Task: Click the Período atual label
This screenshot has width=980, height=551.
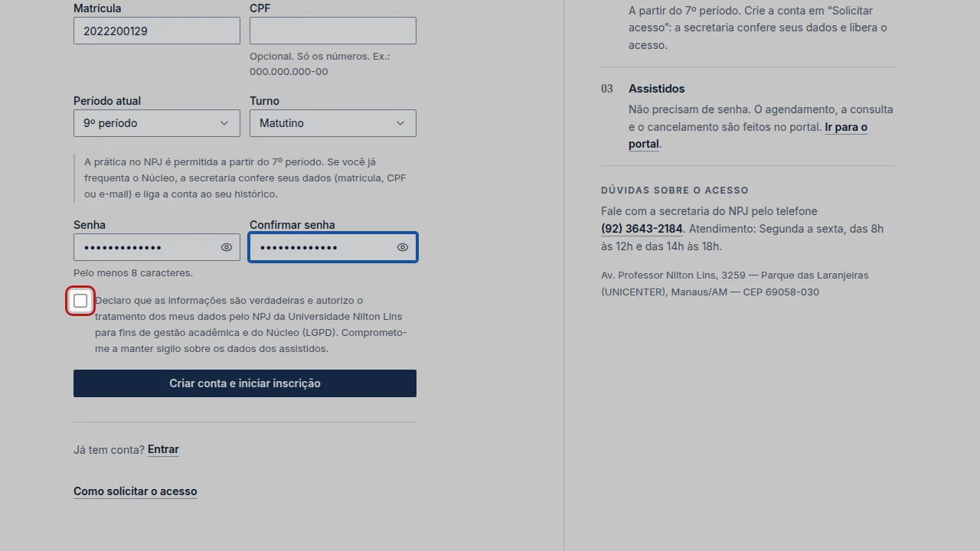Action: point(107,101)
